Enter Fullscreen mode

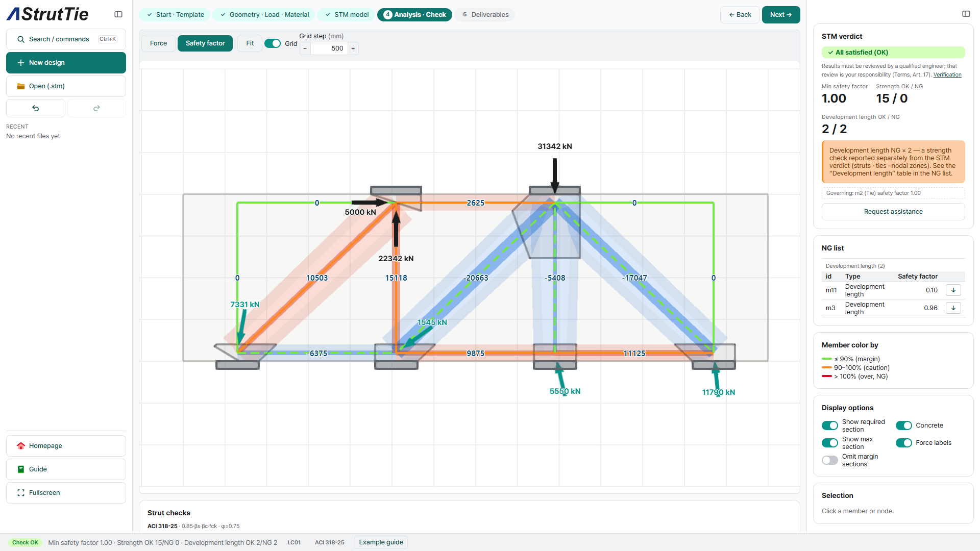coord(66,493)
